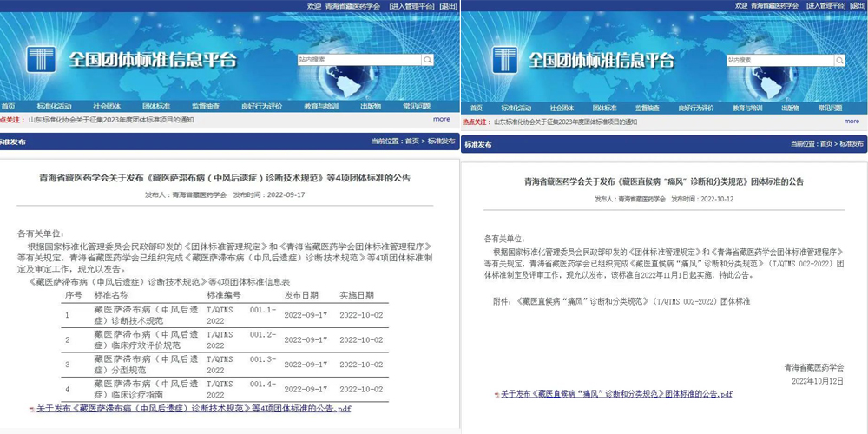Click the PDF file icon before right attachment link
Image resolution: width=868 pixels, height=434 pixels.
click(x=497, y=395)
